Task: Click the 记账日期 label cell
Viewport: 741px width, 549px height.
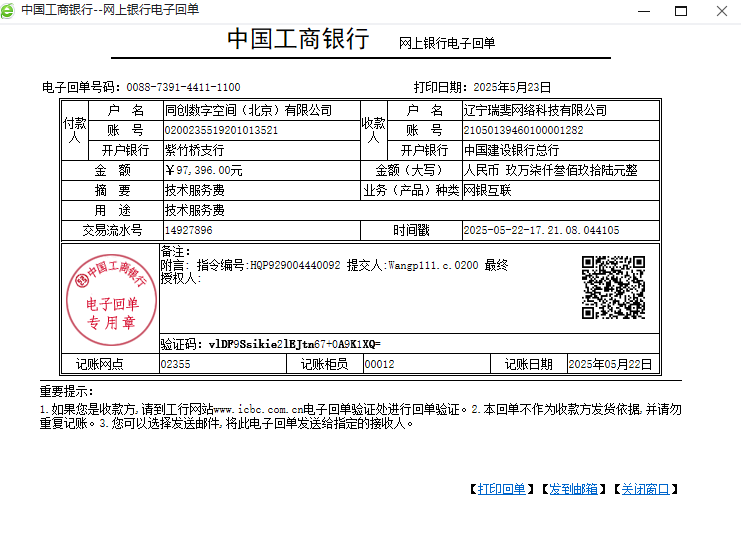Action: point(528,364)
